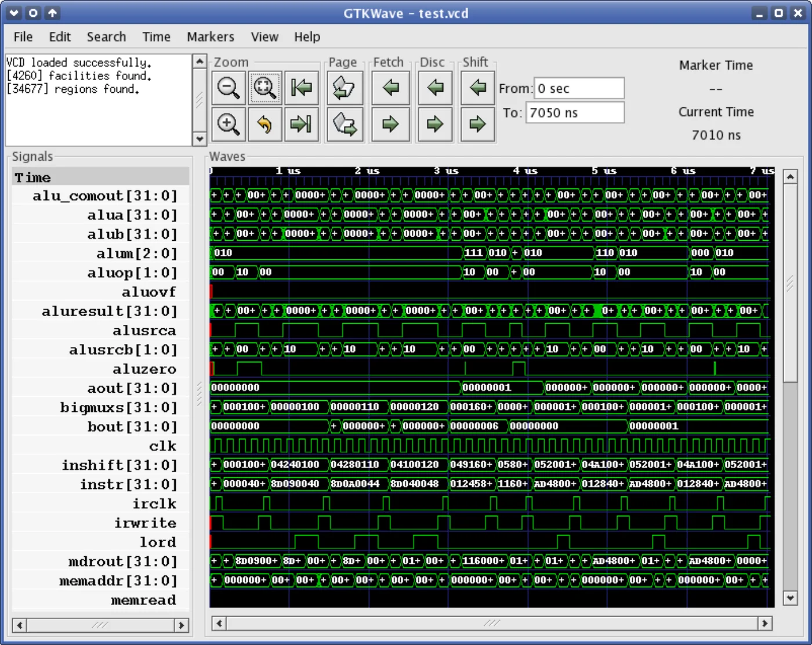Jump to start with Zoom to Start icon
The height and width of the screenshot is (645, 812).
tap(302, 88)
